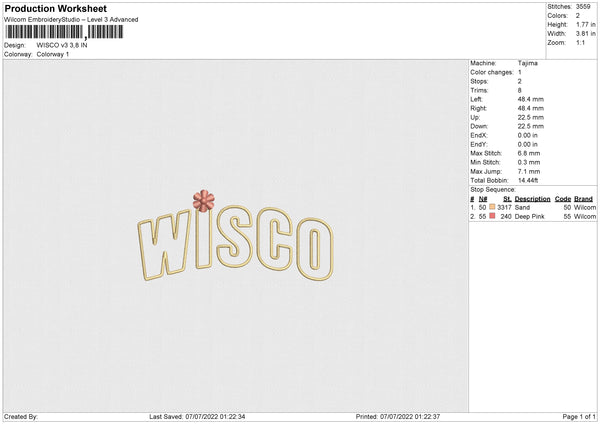Viewport: 600px width, 424px height.
Task: Click the EndX value 0.00 in
Action: click(528, 135)
